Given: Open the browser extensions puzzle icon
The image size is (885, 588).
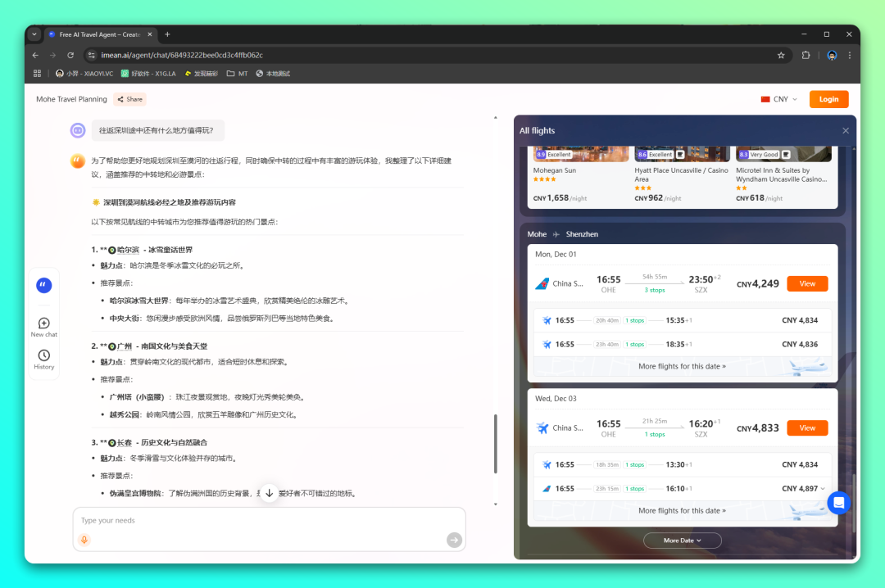Looking at the screenshot, I should tap(806, 55).
